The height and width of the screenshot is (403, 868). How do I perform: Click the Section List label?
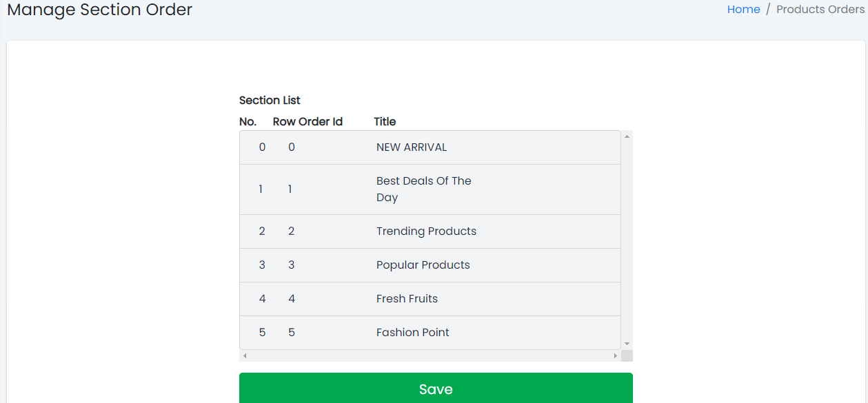click(270, 101)
